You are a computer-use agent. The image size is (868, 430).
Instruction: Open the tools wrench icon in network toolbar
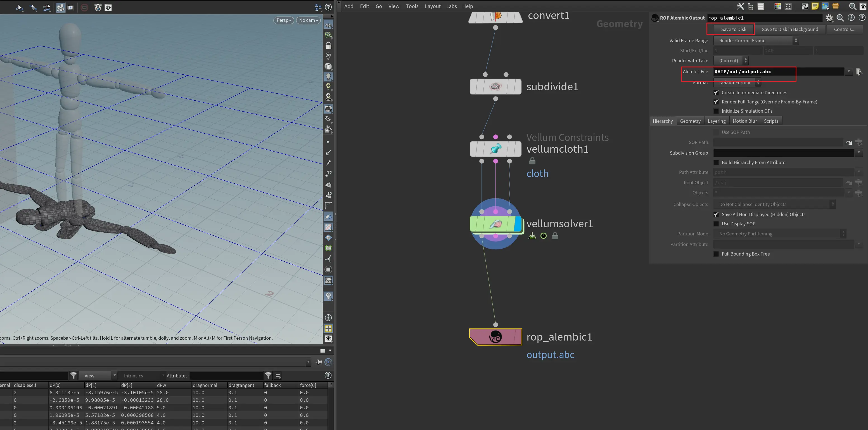tap(740, 6)
